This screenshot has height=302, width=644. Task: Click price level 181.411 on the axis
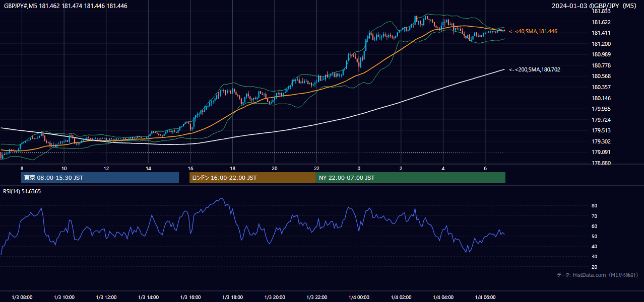pos(601,33)
